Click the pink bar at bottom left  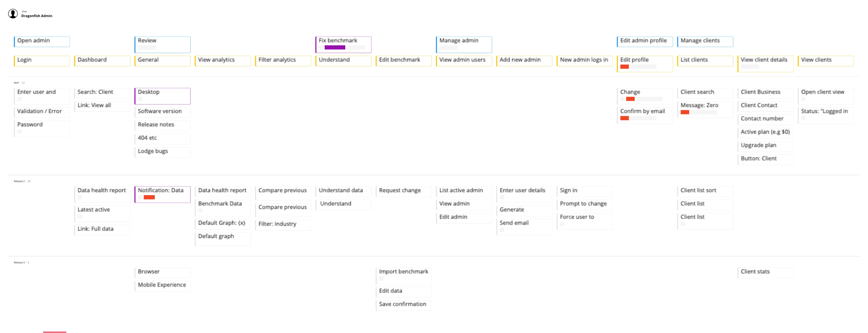55,332
